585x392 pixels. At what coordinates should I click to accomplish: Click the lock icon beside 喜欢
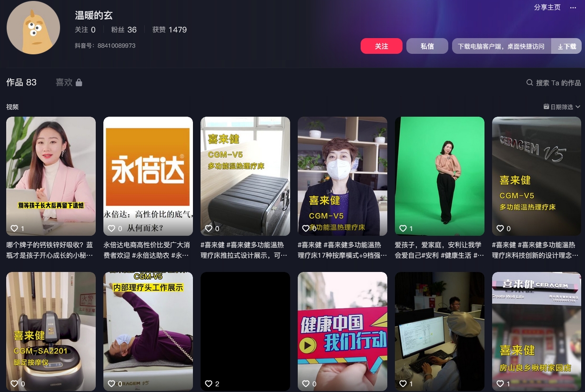[x=79, y=82]
